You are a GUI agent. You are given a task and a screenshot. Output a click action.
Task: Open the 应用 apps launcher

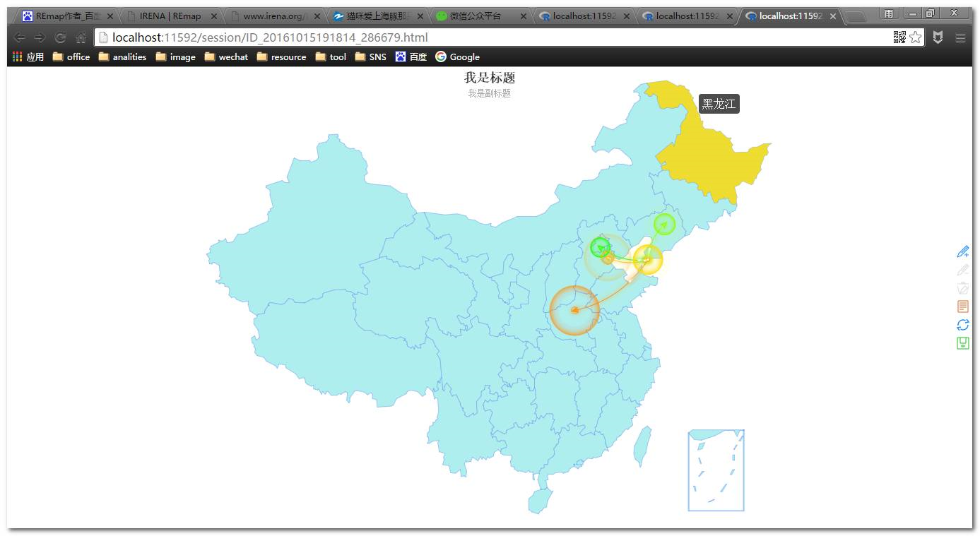[27, 56]
